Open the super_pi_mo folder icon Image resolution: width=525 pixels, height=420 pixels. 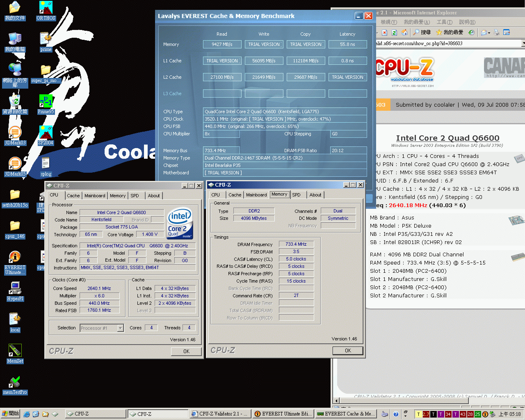coord(46,73)
